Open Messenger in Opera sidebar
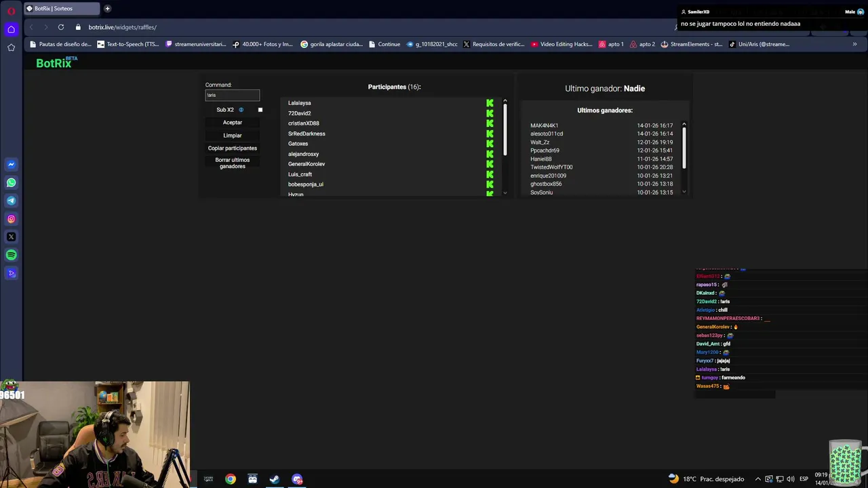 pyautogui.click(x=11, y=165)
